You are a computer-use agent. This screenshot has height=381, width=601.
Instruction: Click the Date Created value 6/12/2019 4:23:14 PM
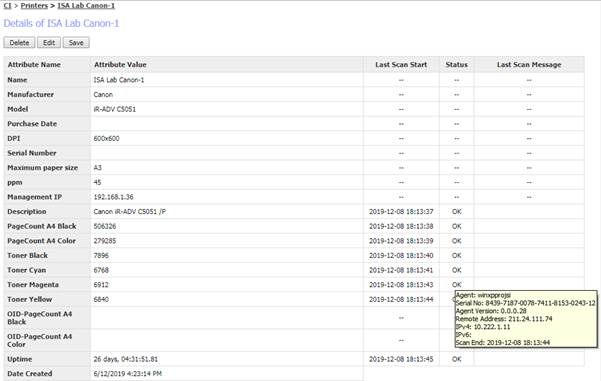128,374
